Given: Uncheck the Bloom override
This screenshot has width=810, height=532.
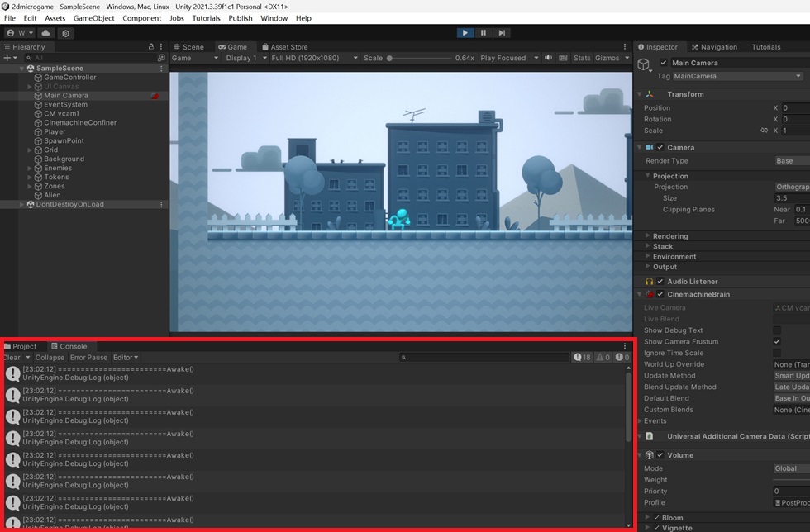Looking at the screenshot, I should click(656, 517).
